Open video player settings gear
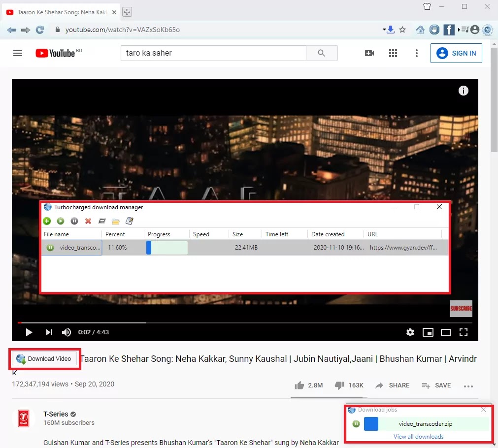The width and height of the screenshot is (498, 448). coord(410,332)
